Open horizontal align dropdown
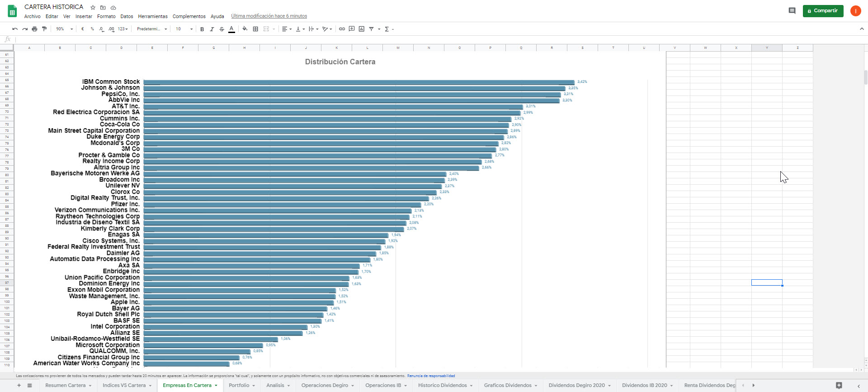Viewport: 868px width, 392px height. 287,29
